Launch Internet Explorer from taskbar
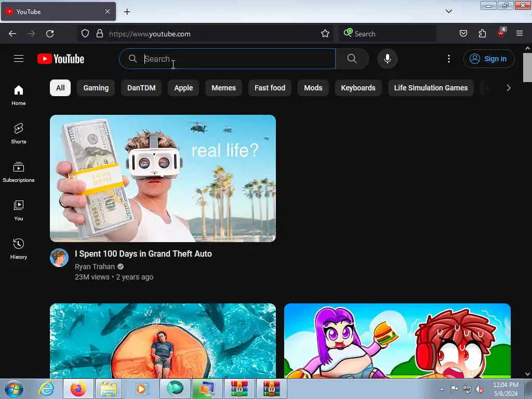This screenshot has width=532, height=399. (46, 389)
